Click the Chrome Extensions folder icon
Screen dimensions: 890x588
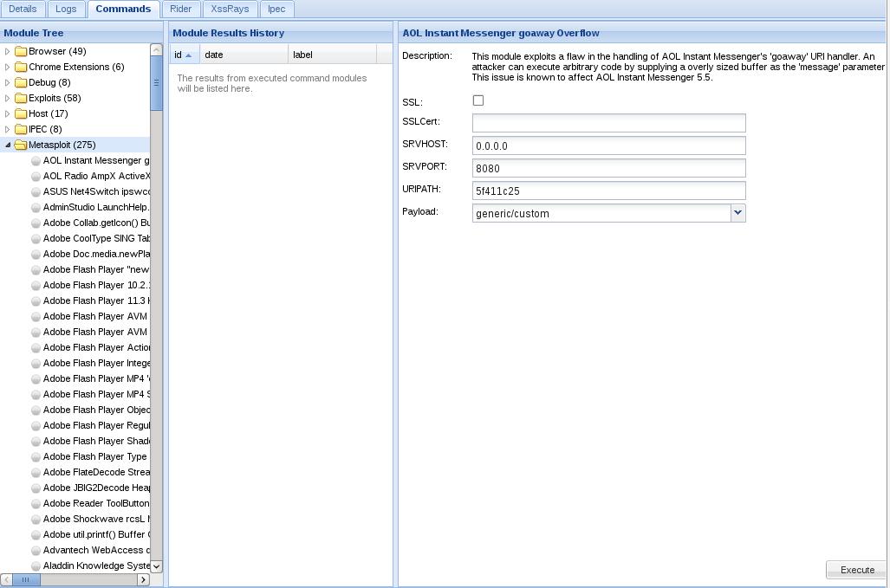coord(21,67)
